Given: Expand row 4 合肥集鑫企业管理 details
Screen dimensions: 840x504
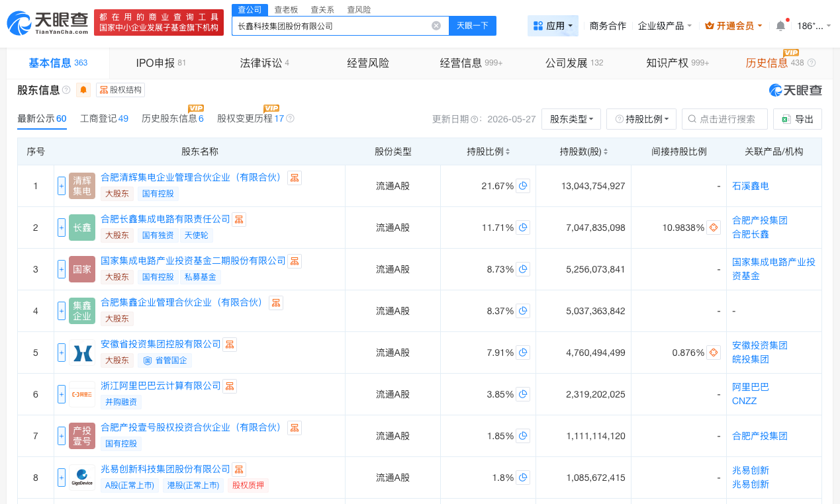Looking at the screenshot, I should click(x=62, y=311).
